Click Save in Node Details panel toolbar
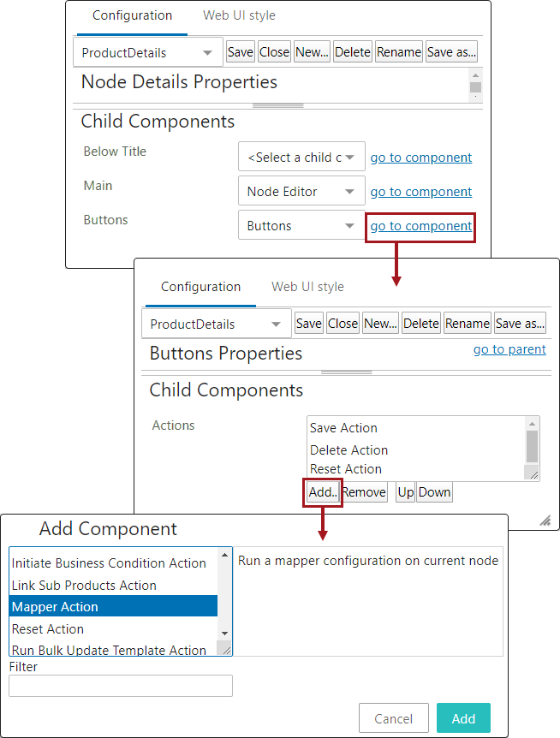This screenshot has height=738, width=560. coord(241,51)
